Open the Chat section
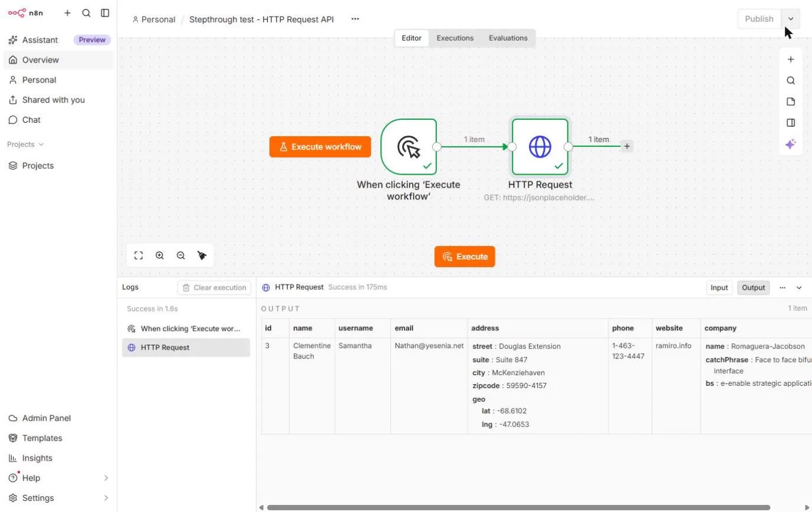The height and width of the screenshot is (512, 812). point(58,120)
